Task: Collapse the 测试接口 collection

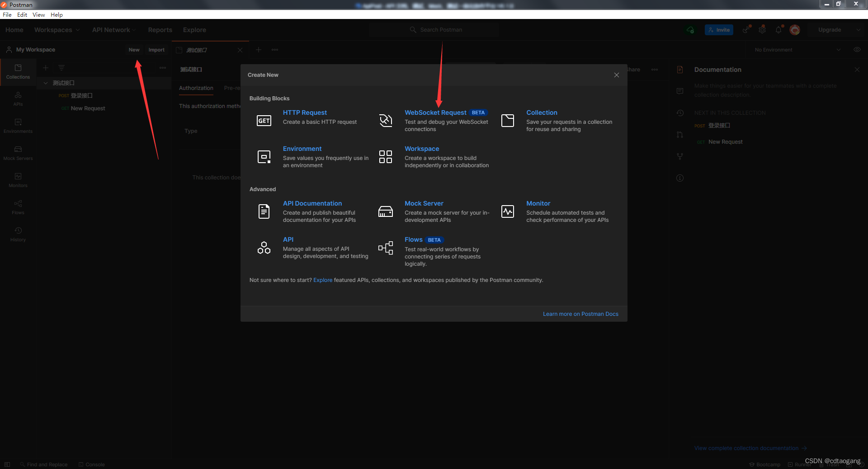Action: pos(46,83)
